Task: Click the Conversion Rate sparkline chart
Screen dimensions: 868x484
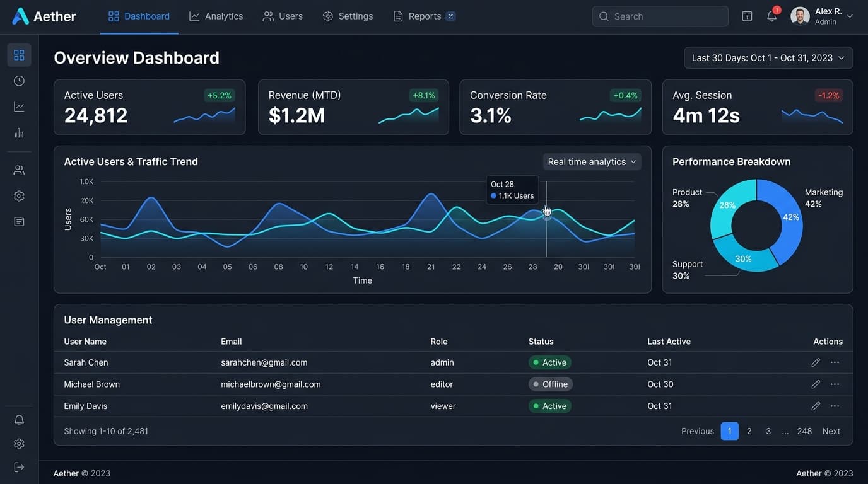Action: point(611,114)
